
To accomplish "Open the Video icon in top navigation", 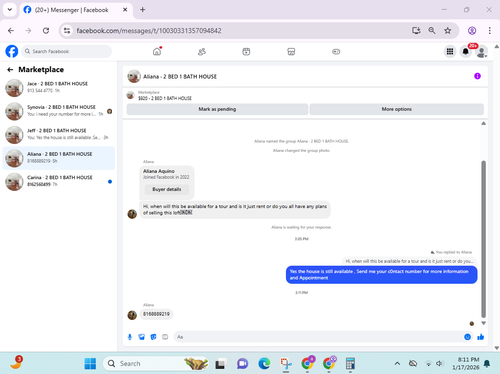I will (x=246, y=52).
